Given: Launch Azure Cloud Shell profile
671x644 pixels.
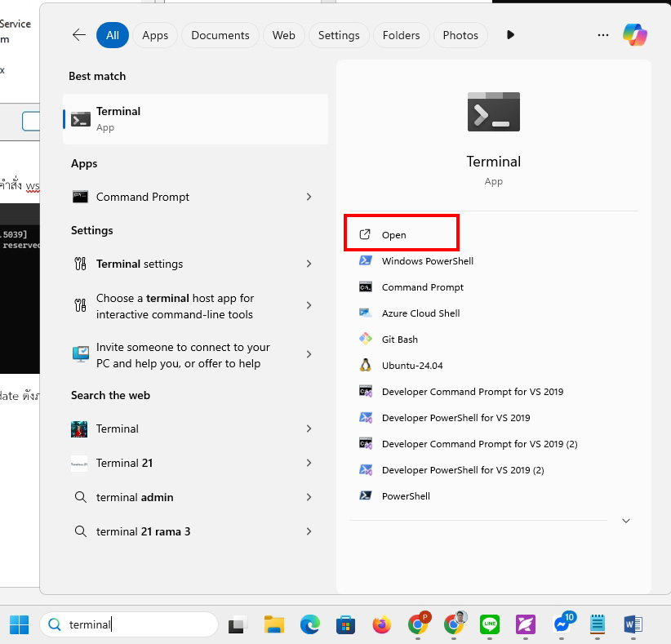Looking at the screenshot, I should [493, 313].
